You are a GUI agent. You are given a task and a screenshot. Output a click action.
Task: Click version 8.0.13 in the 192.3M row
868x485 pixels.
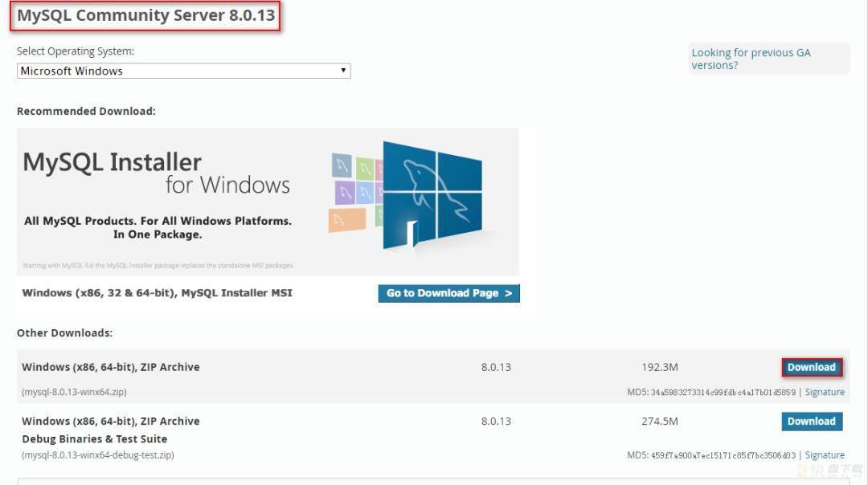click(x=496, y=367)
